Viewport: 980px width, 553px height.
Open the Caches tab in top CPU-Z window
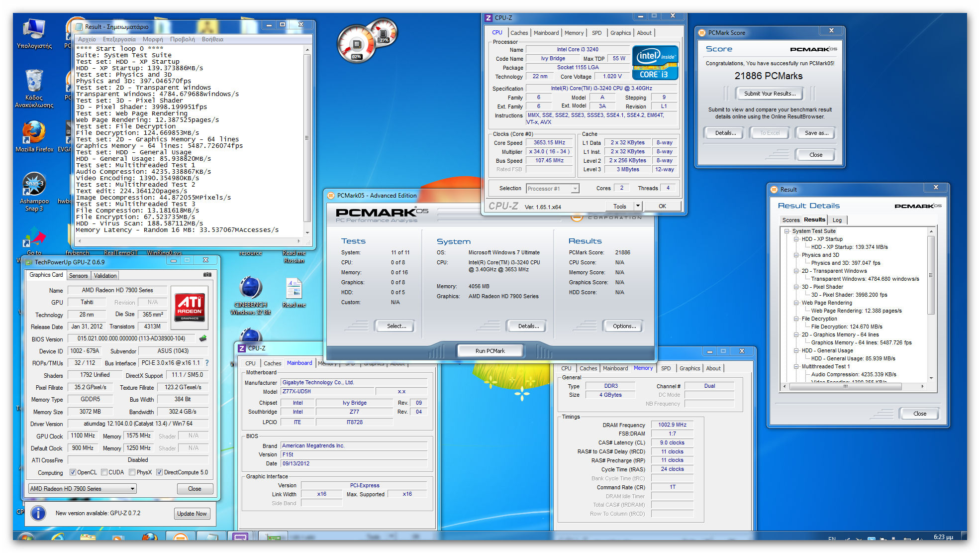(519, 33)
